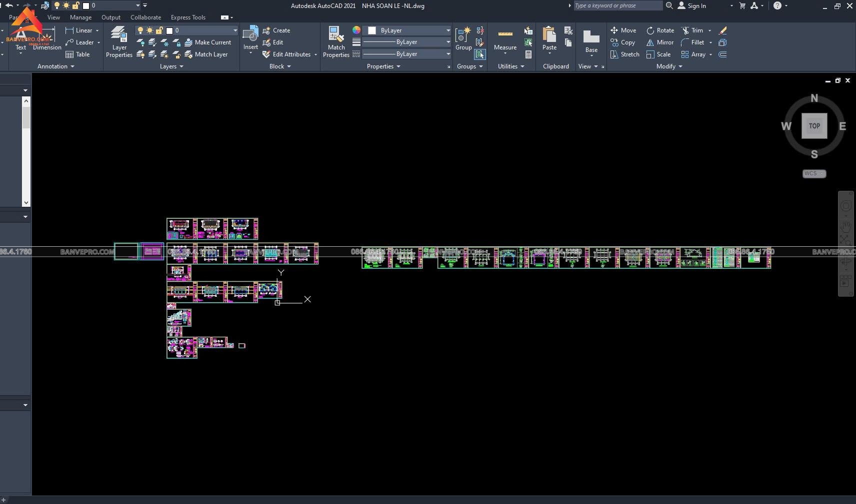Select the Fillet tool
The image size is (856, 504).
coord(692,42)
